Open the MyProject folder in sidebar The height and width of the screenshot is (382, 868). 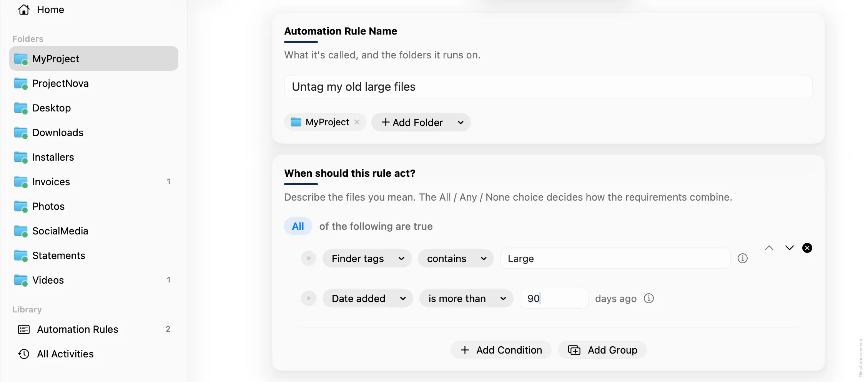click(94, 59)
